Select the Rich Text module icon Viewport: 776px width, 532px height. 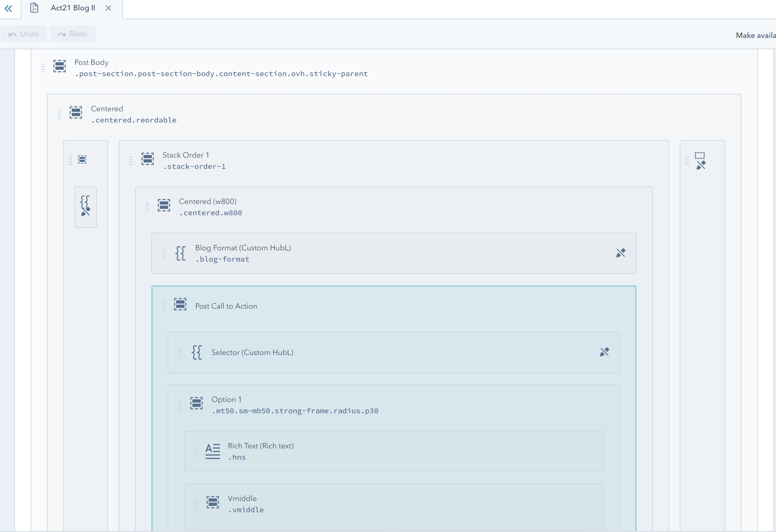click(213, 451)
